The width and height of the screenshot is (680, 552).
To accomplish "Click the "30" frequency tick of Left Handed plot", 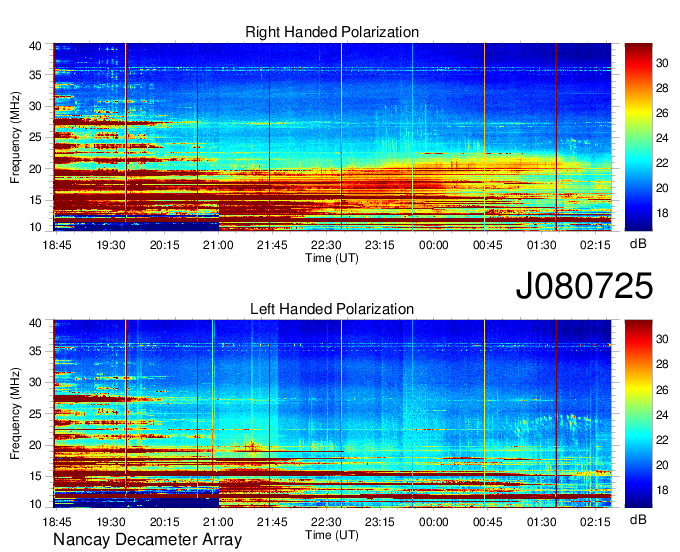I will [35, 382].
